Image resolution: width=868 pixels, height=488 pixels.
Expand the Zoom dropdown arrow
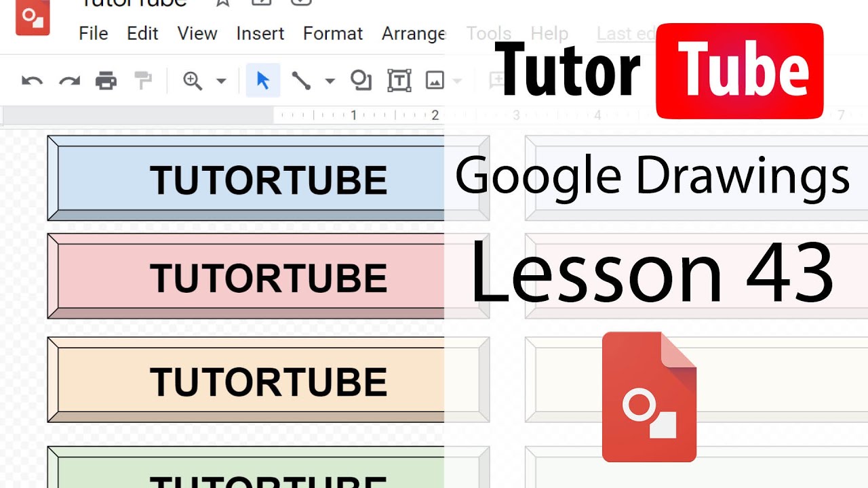(x=221, y=81)
